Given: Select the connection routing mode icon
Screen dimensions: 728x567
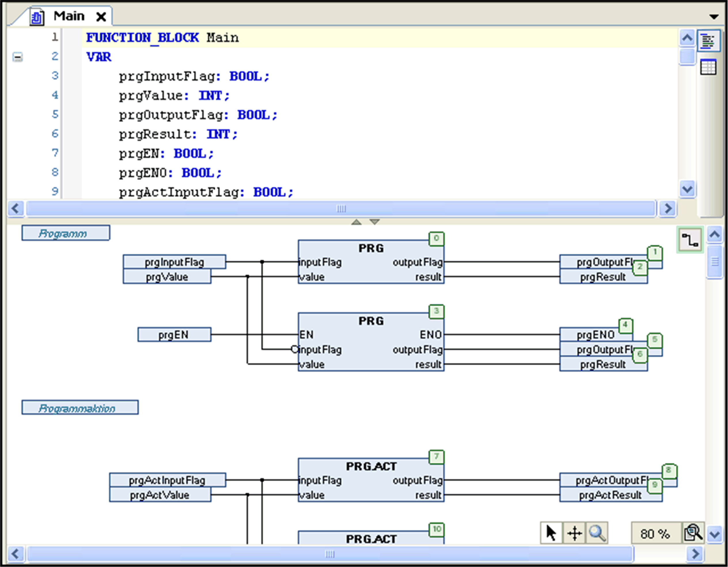Looking at the screenshot, I should pos(690,239).
